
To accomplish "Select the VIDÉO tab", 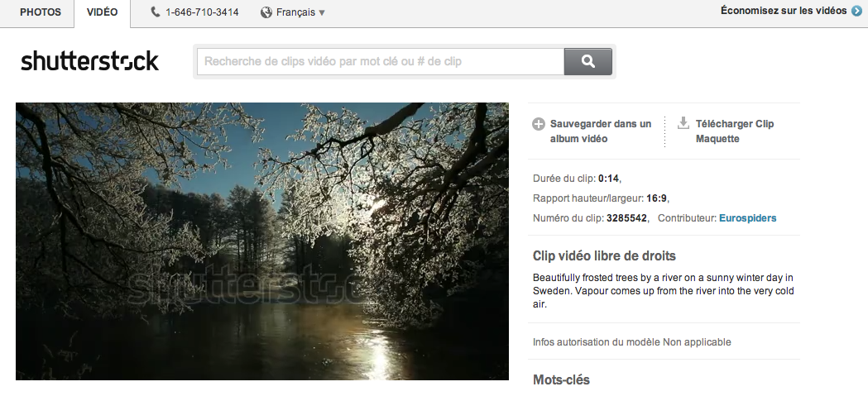I will 102,12.
